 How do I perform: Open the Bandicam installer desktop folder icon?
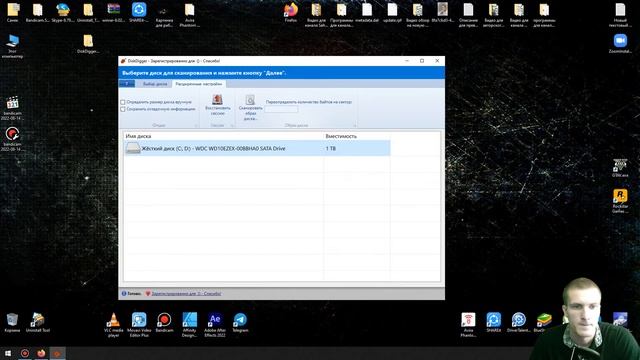(38, 12)
